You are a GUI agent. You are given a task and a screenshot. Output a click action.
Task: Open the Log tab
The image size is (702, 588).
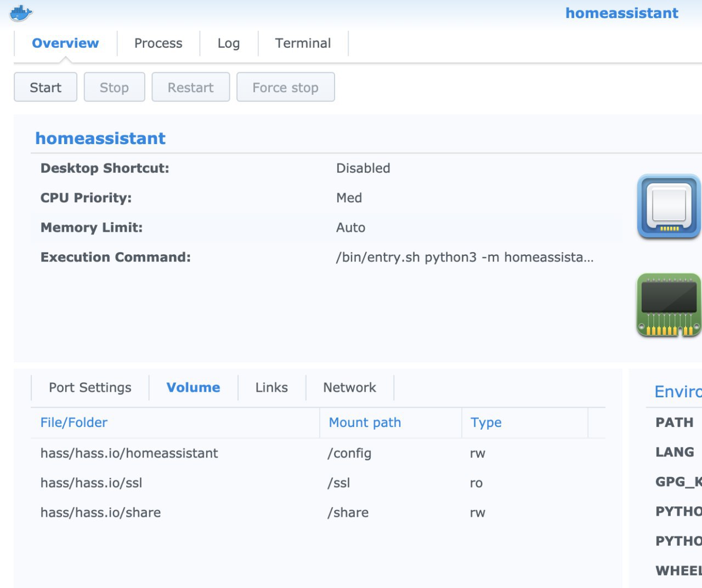pyautogui.click(x=229, y=43)
